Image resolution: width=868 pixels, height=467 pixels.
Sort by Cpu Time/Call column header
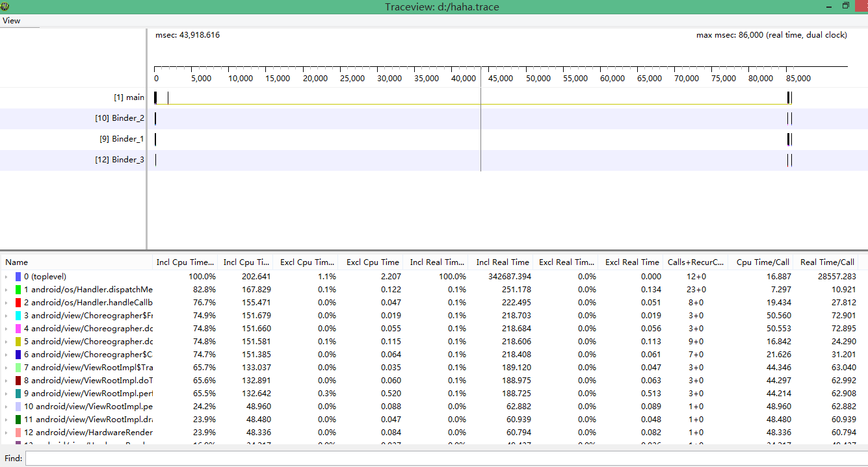(x=762, y=262)
